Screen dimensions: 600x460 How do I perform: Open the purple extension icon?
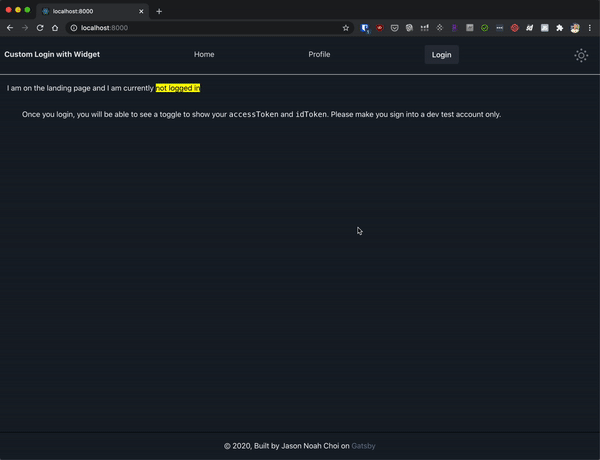[455, 28]
